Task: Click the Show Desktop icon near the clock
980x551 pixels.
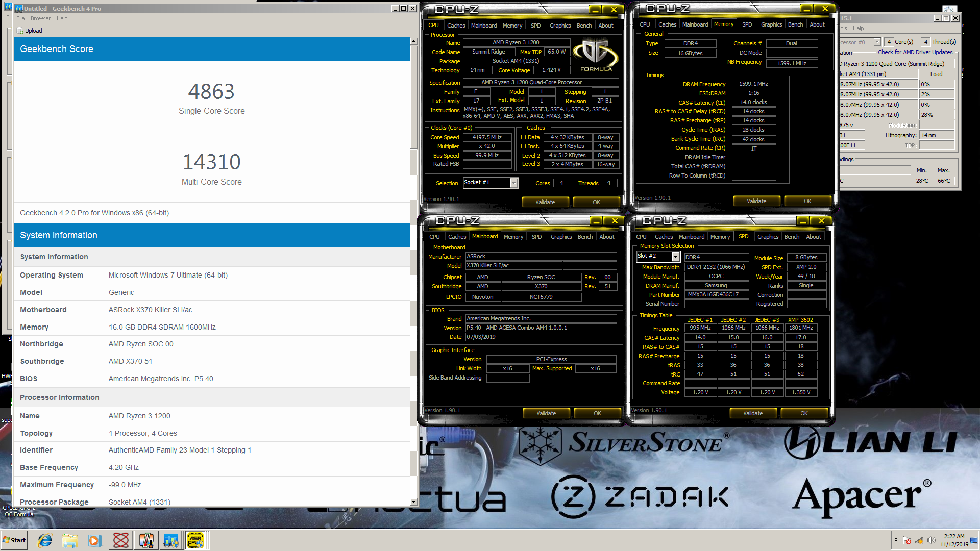Action: (975, 540)
